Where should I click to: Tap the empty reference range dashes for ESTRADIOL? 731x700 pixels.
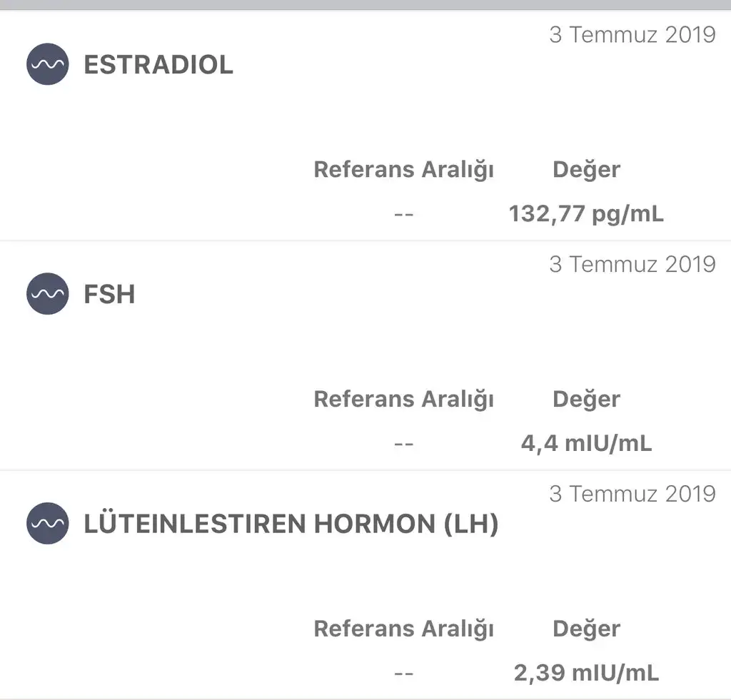[x=404, y=214]
